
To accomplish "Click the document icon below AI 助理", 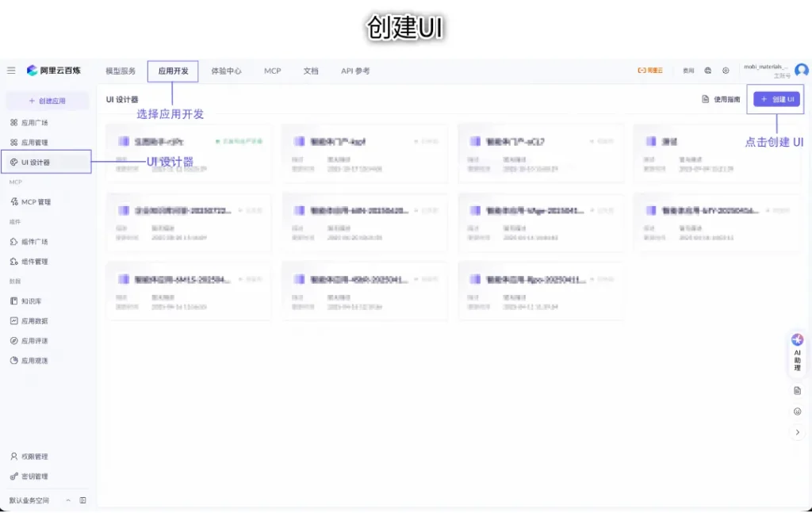I will click(x=797, y=391).
